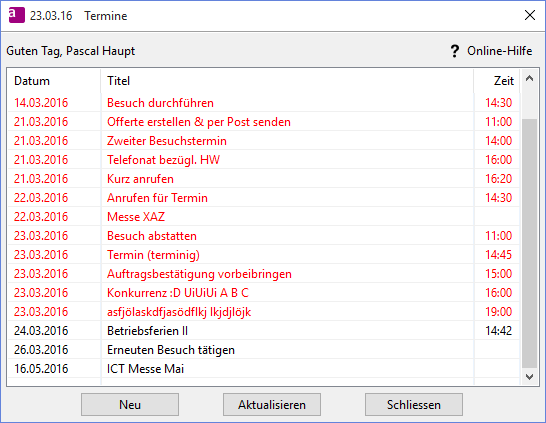Open the Online-Hilfe link
This screenshot has height=423, width=546.
499,51
